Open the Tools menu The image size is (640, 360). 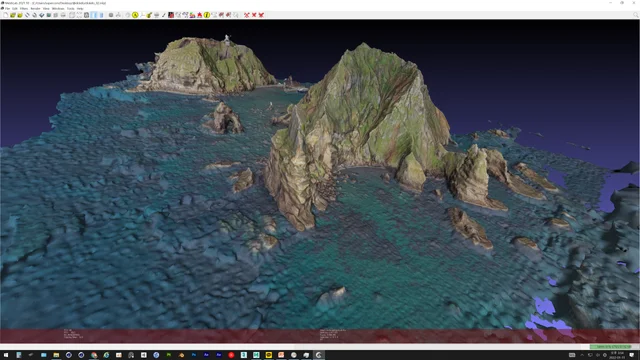(x=71, y=8)
